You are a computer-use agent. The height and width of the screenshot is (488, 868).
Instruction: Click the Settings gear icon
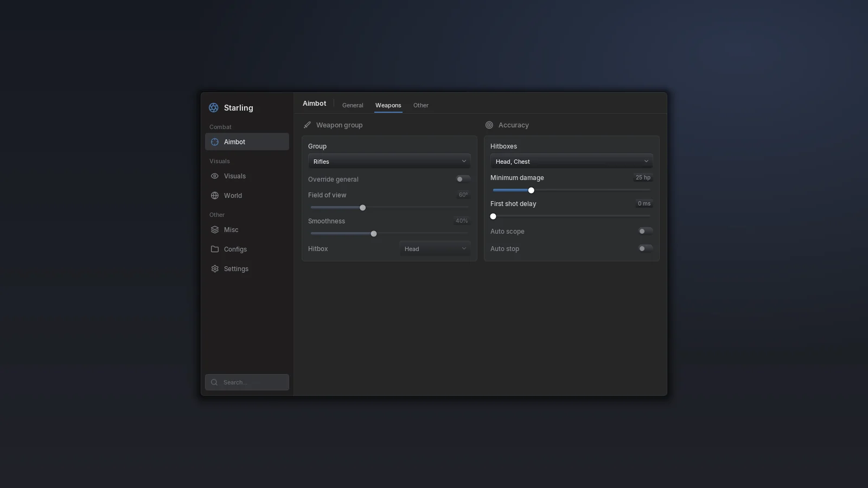(x=215, y=269)
